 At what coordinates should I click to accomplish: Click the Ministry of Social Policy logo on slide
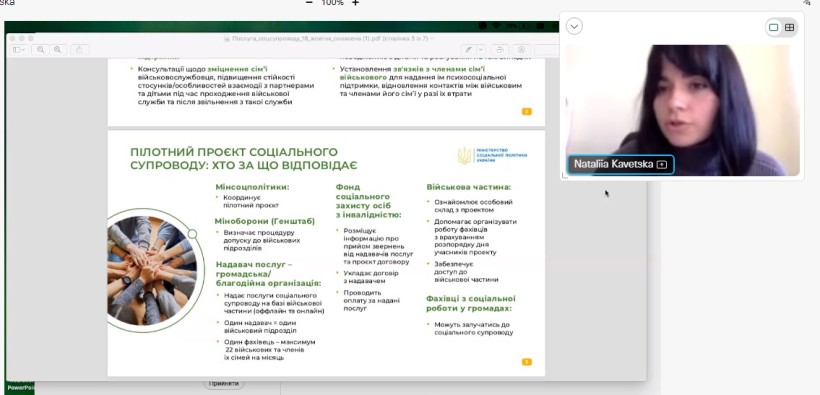pyautogui.click(x=492, y=155)
